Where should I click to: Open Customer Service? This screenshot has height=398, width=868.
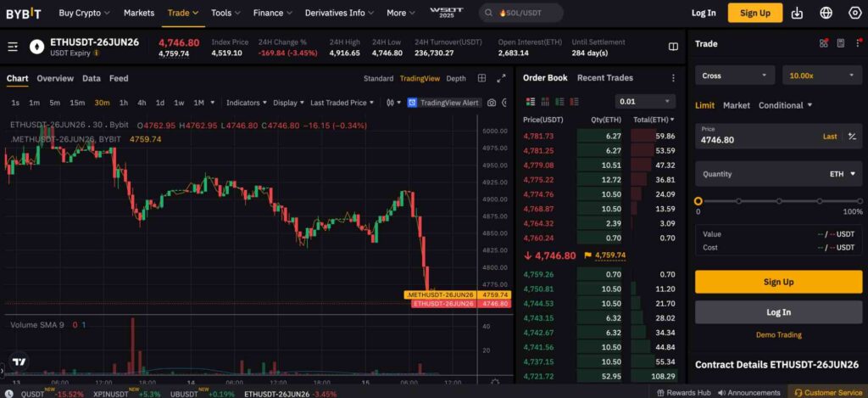828,392
